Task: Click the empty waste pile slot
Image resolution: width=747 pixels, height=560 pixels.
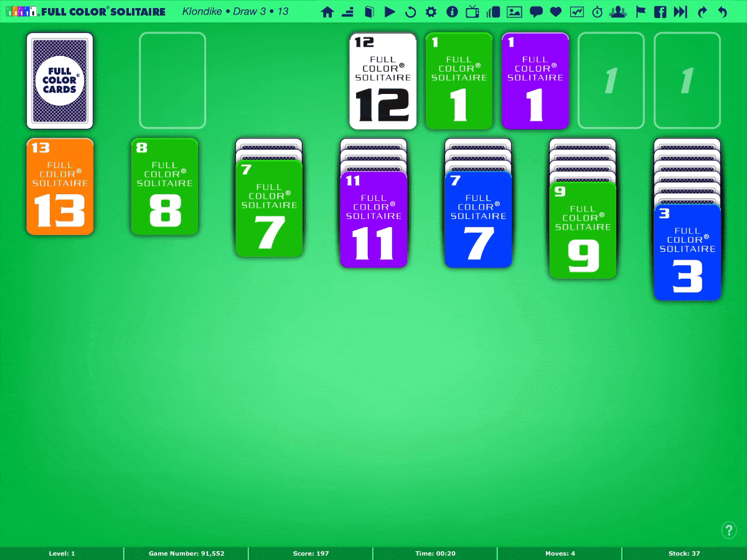Action: coord(172,81)
